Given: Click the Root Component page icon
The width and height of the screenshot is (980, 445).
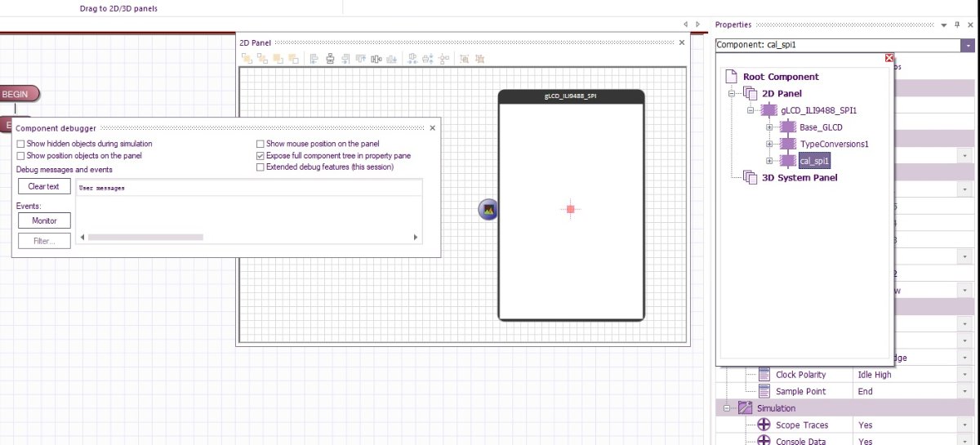Looking at the screenshot, I should [732, 77].
